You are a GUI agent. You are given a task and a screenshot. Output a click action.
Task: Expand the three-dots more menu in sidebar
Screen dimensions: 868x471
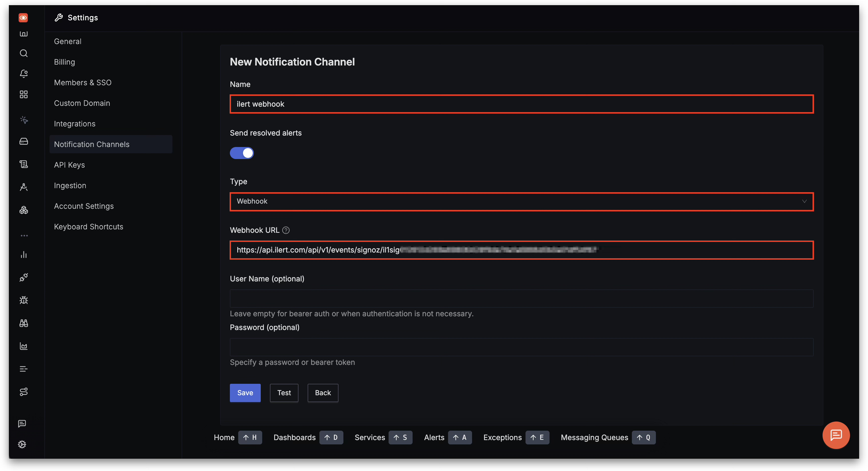[x=23, y=235]
